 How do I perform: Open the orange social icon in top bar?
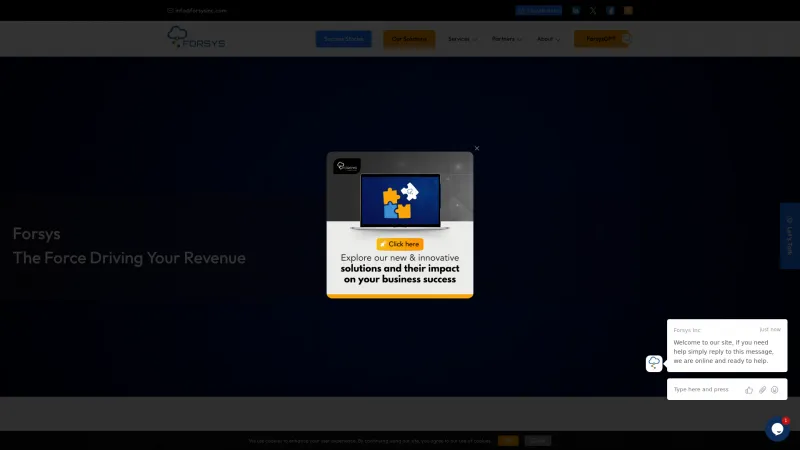point(628,10)
